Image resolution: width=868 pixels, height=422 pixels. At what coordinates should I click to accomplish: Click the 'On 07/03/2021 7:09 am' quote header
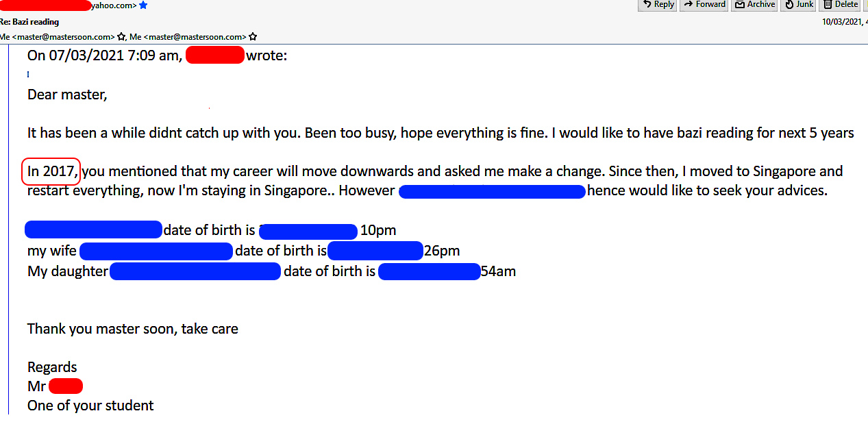coord(104,56)
